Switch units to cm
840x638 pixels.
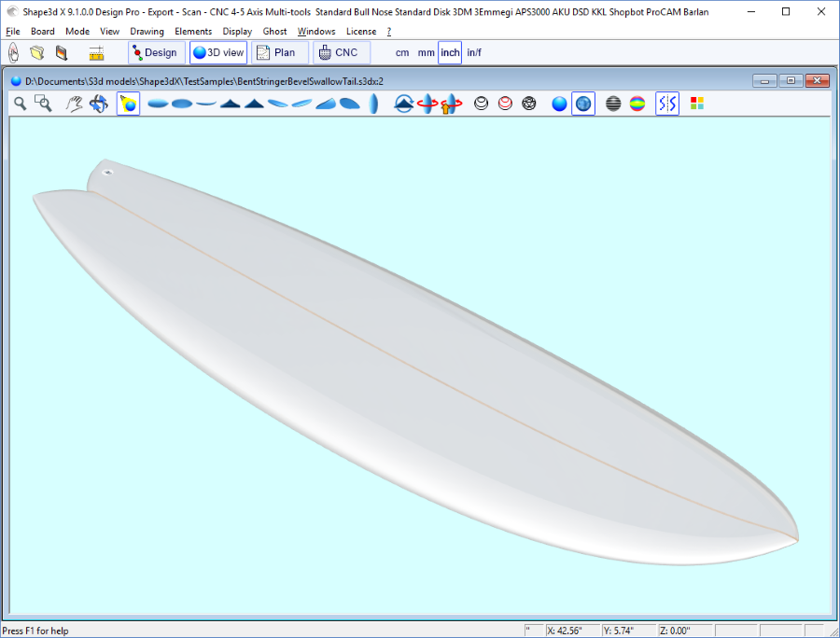tap(402, 53)
